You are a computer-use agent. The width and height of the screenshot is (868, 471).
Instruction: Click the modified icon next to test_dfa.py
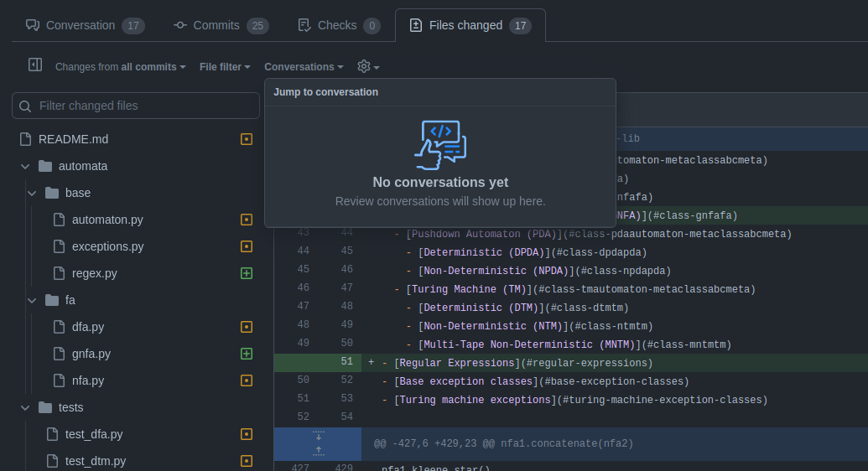tap(247, 434)
